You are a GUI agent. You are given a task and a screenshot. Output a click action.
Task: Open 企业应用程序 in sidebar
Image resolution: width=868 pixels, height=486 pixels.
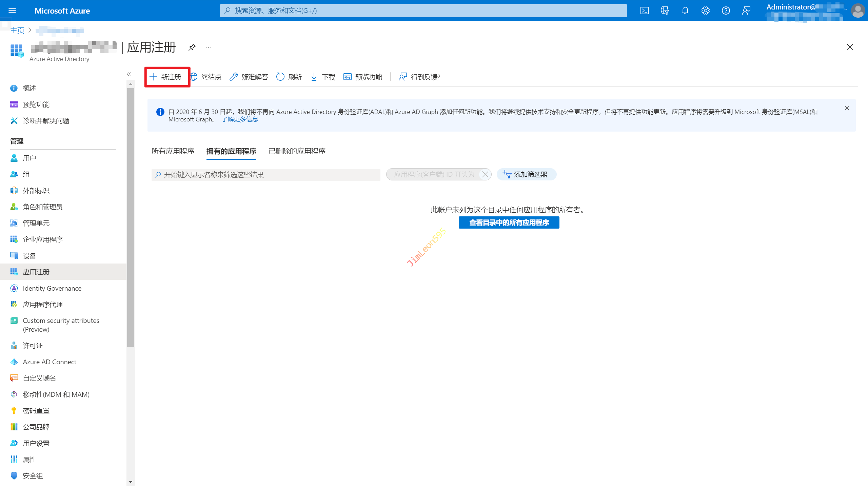coord(43,239)
